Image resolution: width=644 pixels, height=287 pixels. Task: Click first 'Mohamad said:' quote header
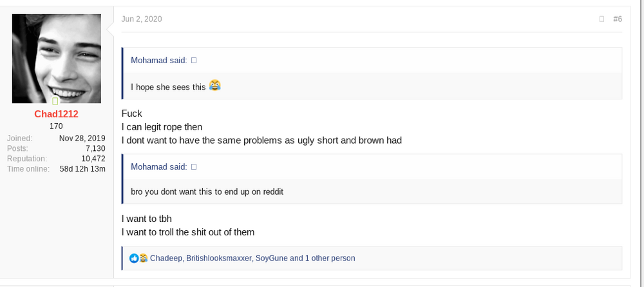[x=159, y=61]
